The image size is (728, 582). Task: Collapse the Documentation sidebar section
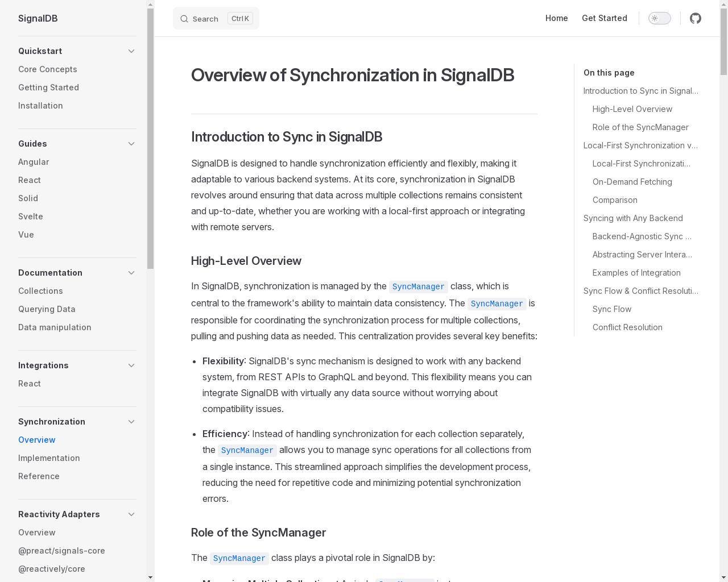(x=131, y=273)
